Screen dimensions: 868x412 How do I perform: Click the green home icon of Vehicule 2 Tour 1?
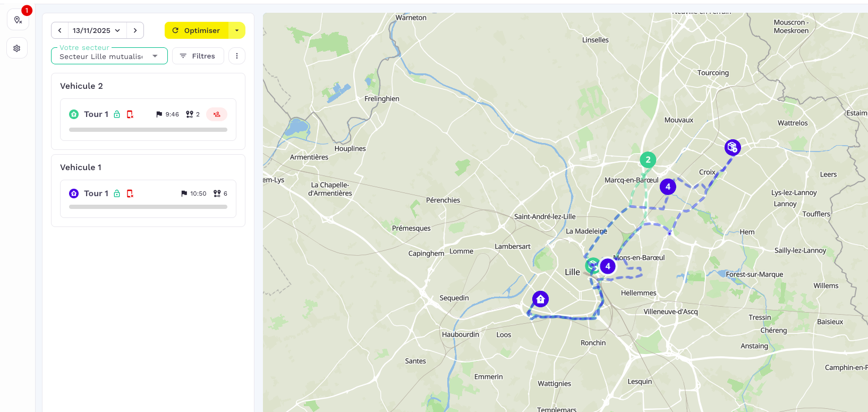[74, 114]
